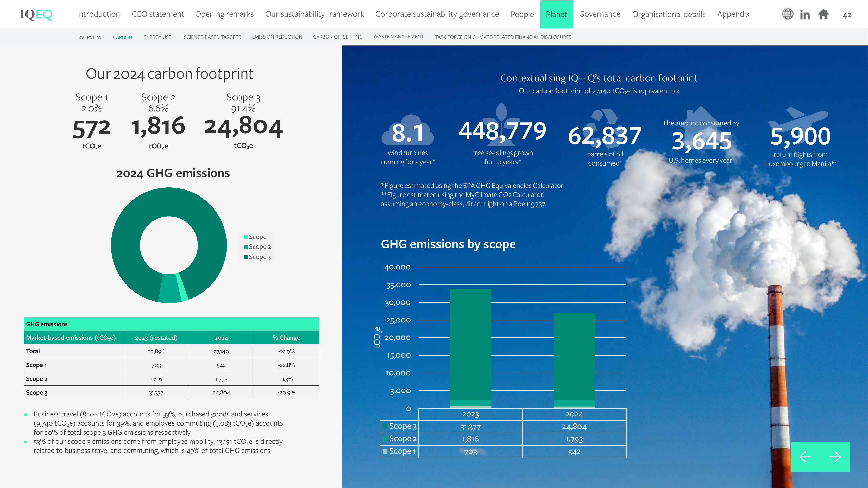
Task: Click the 31,377 Scope 3 restated cell
Action: 156,393
